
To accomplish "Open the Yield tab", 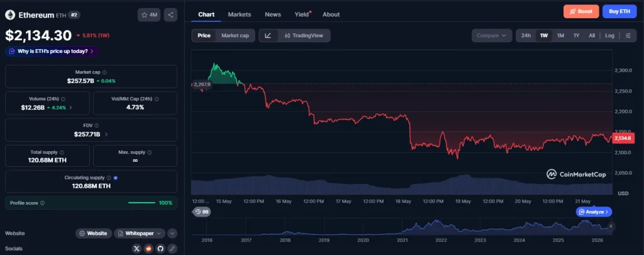I will click(303, 14).
